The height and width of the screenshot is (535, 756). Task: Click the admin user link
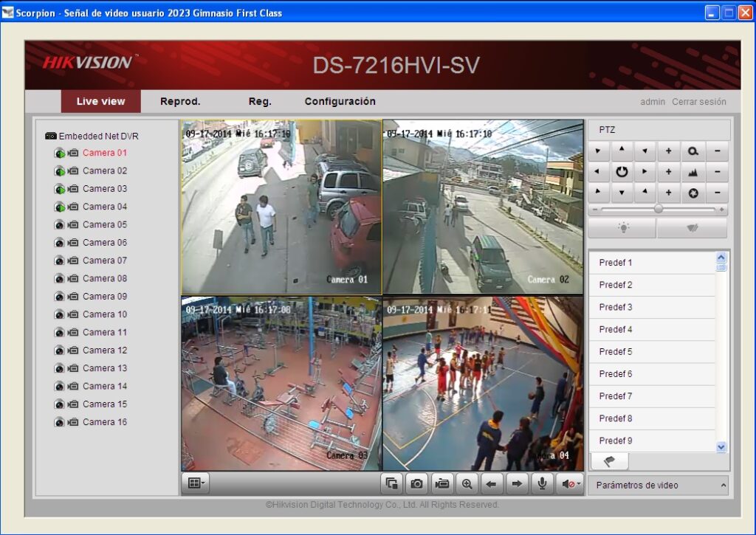coord(653,102)
